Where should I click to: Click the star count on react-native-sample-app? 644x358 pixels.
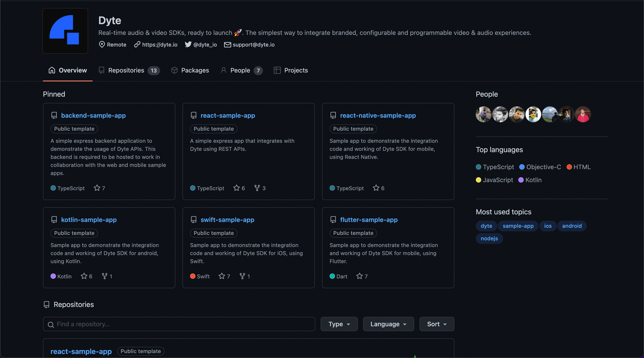pyautogui.click(x=379, y=188)
